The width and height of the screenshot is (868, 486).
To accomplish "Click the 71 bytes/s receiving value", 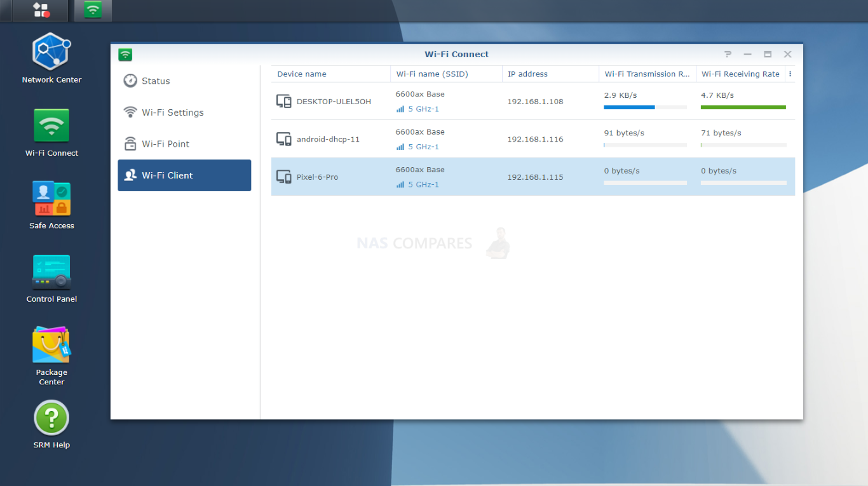I will tap(721, 133).
